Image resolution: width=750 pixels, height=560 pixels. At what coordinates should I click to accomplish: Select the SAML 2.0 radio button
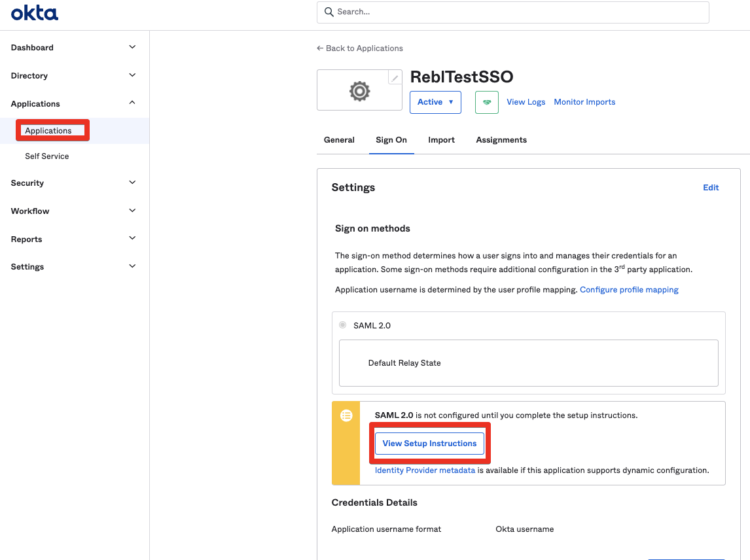[343, 325]
